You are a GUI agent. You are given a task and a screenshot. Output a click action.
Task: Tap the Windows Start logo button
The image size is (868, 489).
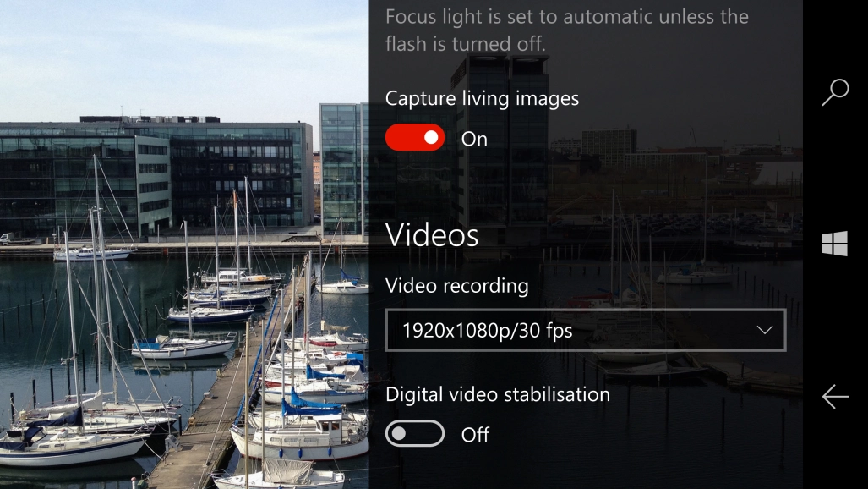click(x=834, y=244)
